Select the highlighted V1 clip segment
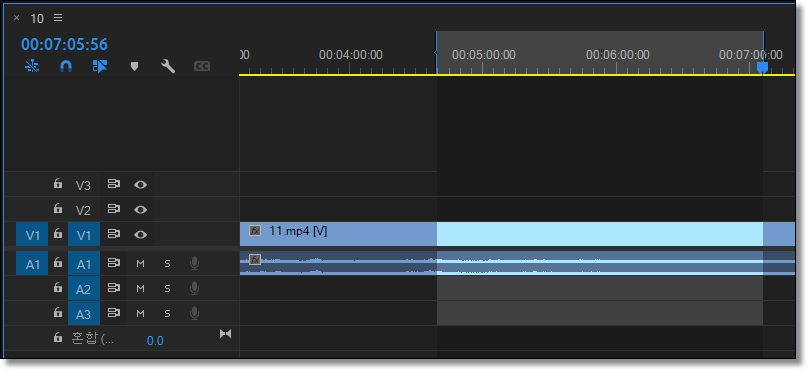Screen dimensions: 808x381 [x=600, y=234]
